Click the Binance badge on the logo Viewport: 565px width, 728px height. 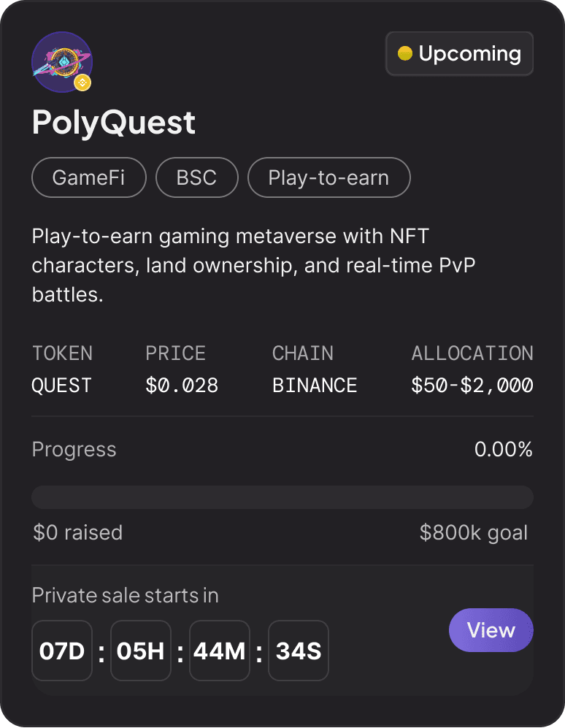tap(83, 83)
